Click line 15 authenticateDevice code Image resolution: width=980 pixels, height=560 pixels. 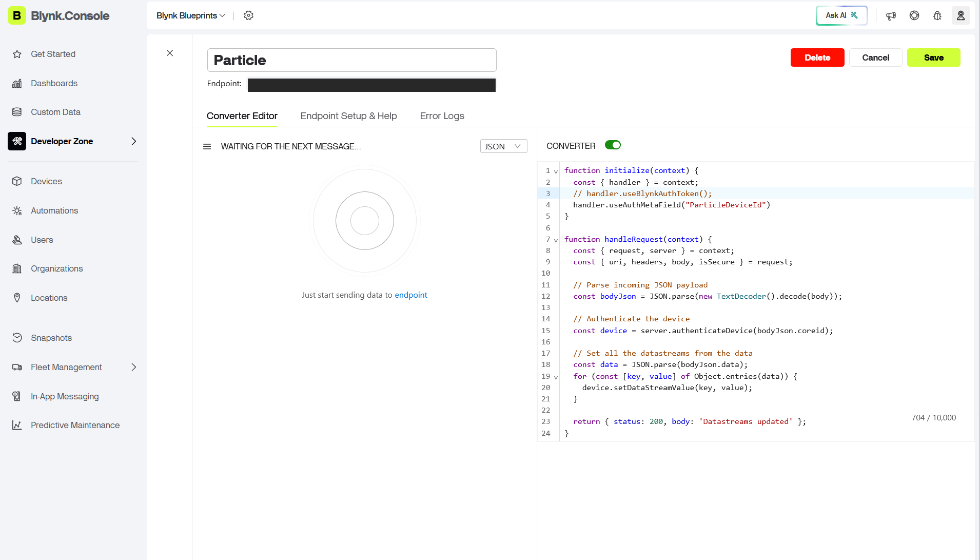click(703, 331)
